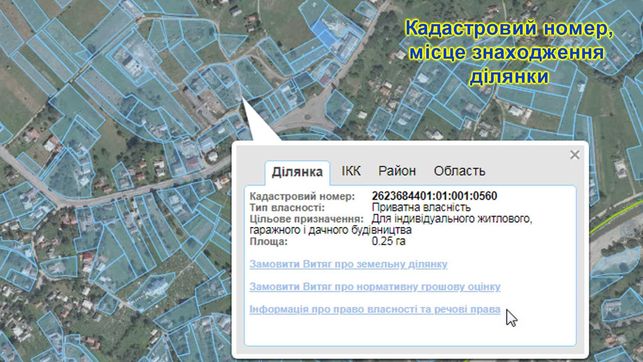Click the Приватна власність ownership value
Viewport: 643px width, 362px height.
click(x=421, y=207)
